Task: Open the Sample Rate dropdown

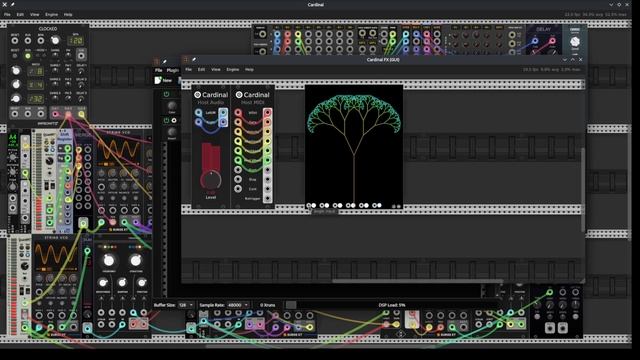Action: click(x=238, y=305)
